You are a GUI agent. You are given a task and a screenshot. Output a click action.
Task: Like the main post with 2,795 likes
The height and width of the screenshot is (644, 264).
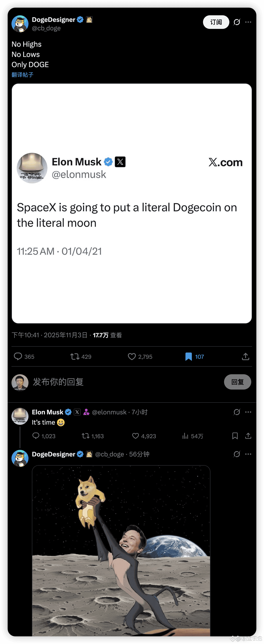tap(132, 356)
